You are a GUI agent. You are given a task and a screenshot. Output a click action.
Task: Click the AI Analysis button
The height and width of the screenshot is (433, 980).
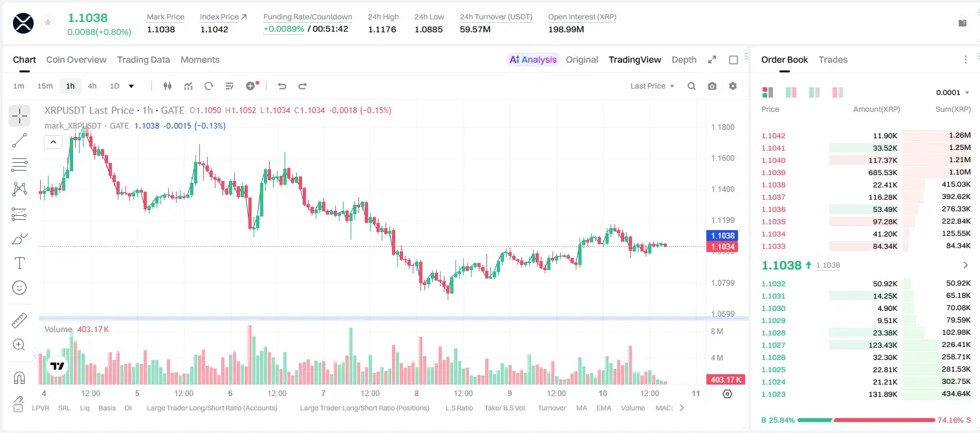tap(533, 59)
